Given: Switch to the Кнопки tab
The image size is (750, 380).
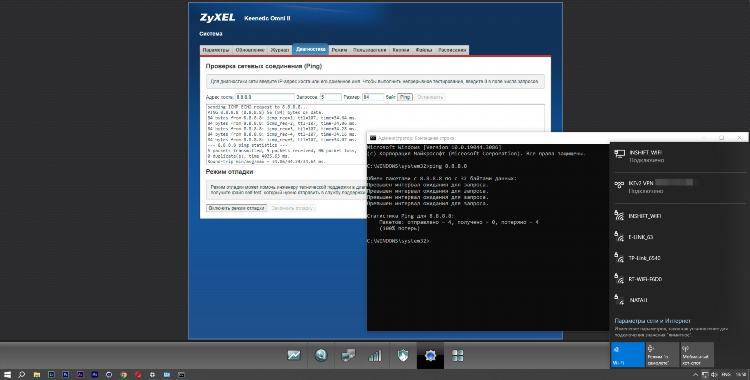Looking at the screenshot, I should [401, 50].
